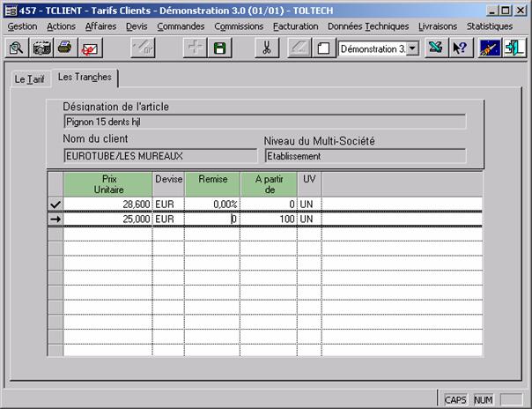Click the crossed-out envelope icon
The width and height of the screenshot is (532, 409).
[88, 48]
